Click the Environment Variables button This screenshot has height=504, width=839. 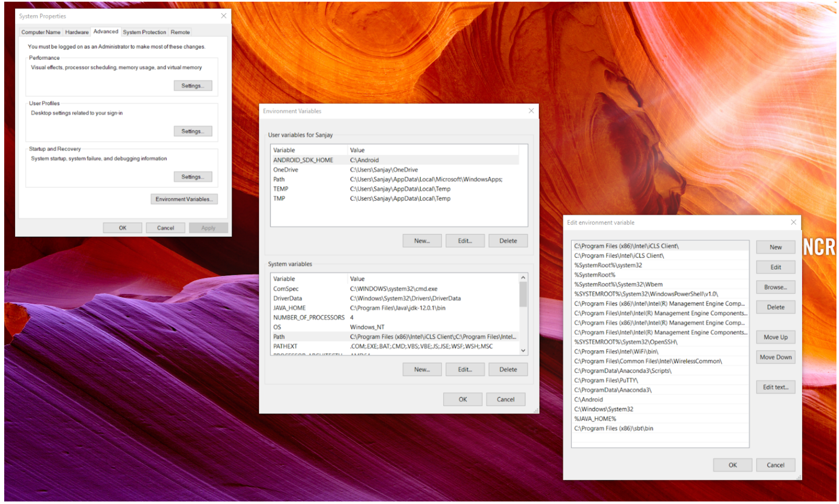(184, 199)
